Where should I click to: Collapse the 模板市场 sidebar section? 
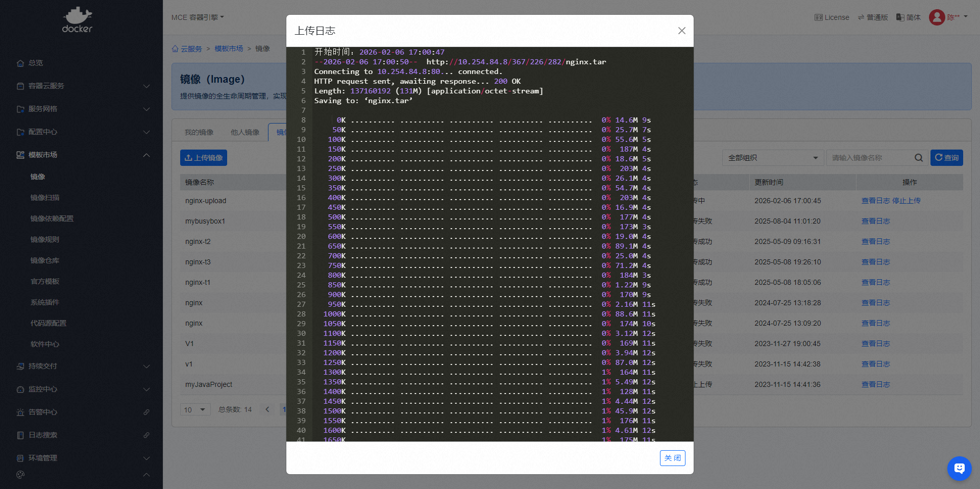point(146,155)
